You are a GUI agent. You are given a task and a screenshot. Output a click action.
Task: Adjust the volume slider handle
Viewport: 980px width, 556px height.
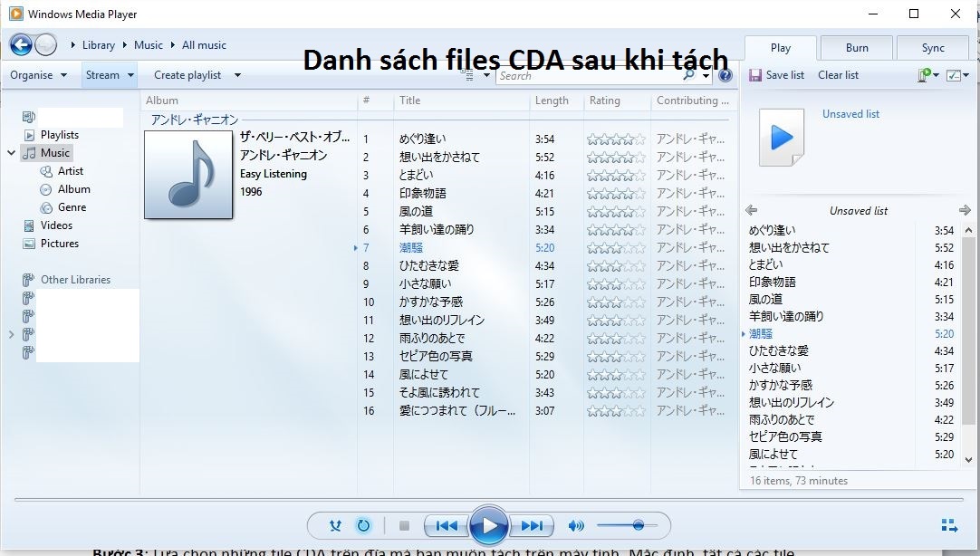(x=639, y=525)
